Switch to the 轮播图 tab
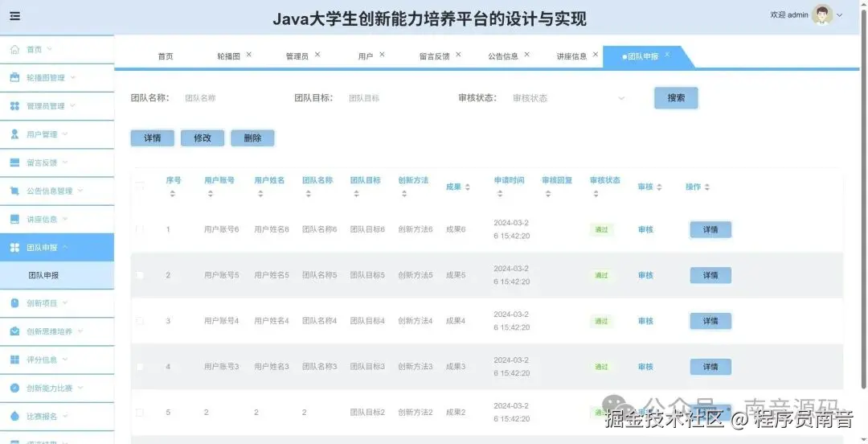868x444 pixels. tap(228, 56)
